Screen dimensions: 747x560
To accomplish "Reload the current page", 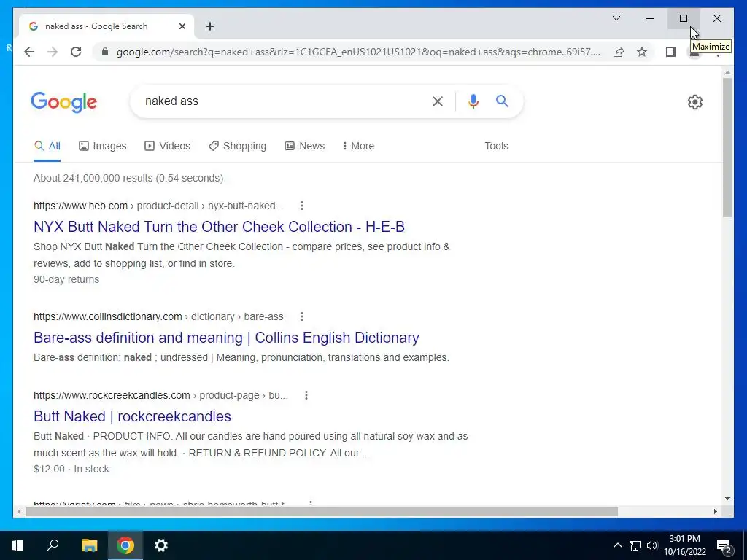I will [x=76, y=52].
